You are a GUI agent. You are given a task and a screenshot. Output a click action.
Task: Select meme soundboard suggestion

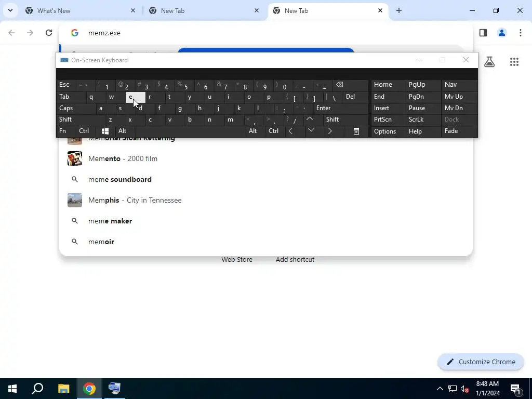tap(265, 179)
